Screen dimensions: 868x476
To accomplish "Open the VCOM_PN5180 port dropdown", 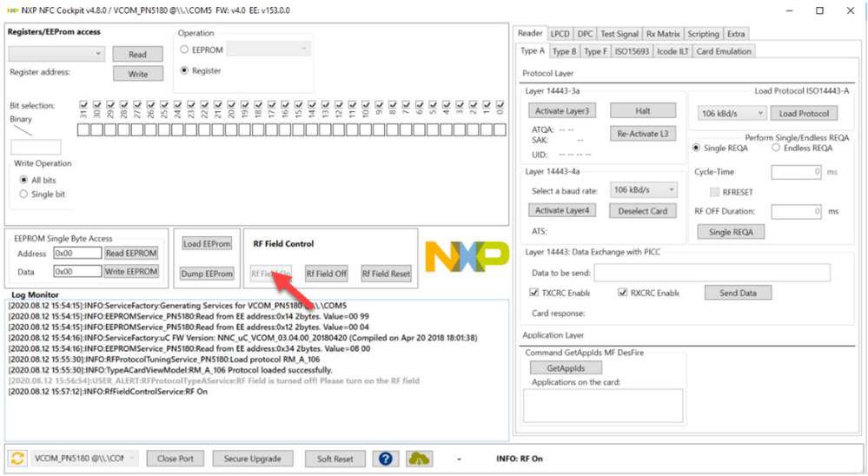I will tap(84, 459).
